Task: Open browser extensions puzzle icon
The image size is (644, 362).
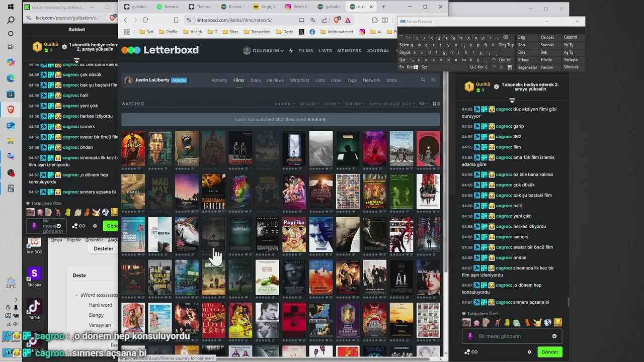Action: click(375, 20)
